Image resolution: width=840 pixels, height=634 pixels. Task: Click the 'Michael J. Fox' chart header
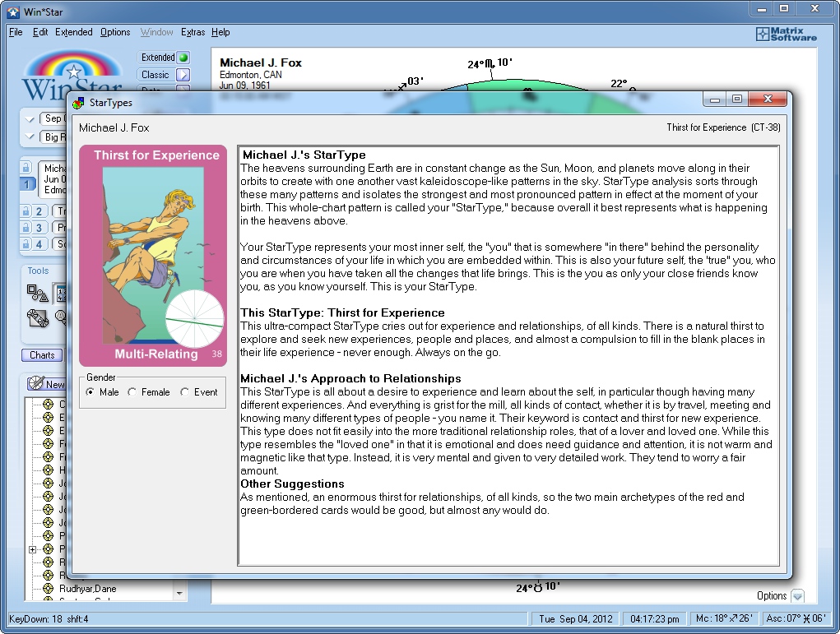pyautogui.click(x=261, y=62)
